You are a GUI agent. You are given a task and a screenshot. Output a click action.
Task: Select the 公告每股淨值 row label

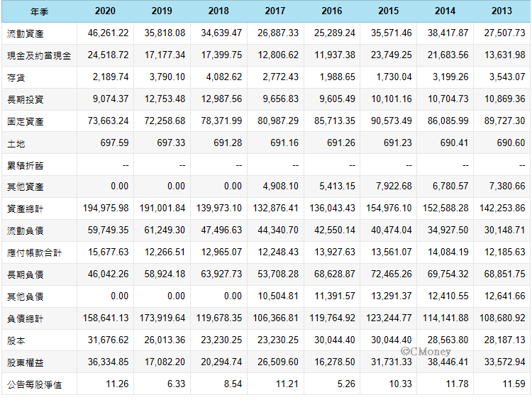tap(35, 385)
